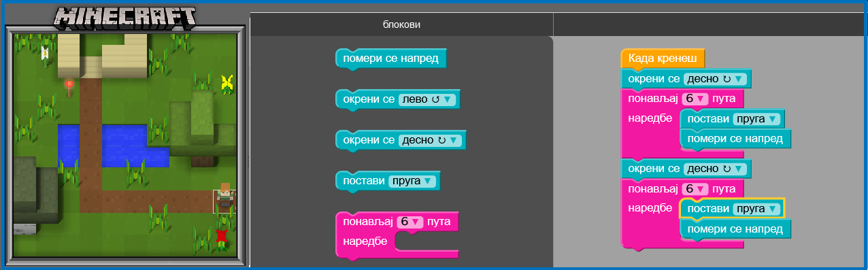This screenshot has width=868, height=270.
Task: Select the orange 'Када кренеш' start block
Action: 663,58
